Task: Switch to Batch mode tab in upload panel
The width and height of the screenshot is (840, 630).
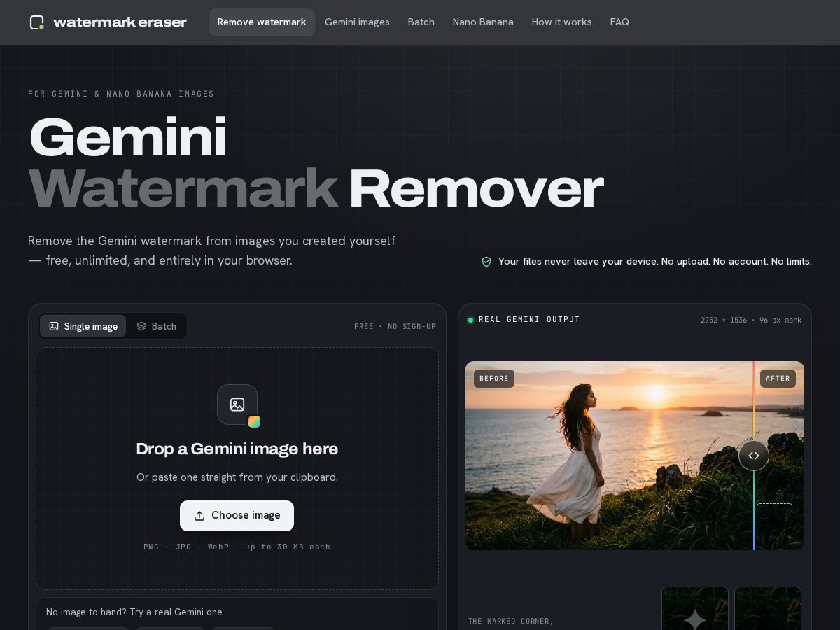Action: pyautogui.click(x=156, y=326)
